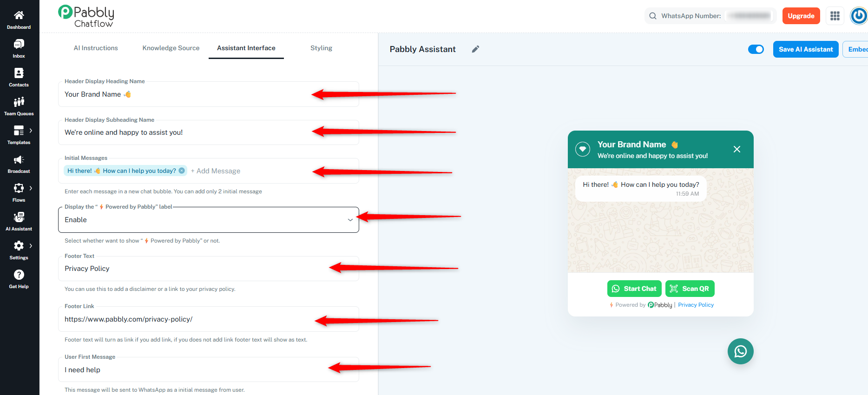
Task: Switch to the AI Instructions tab
Action: pyautogui.click(x=96, y=48)
